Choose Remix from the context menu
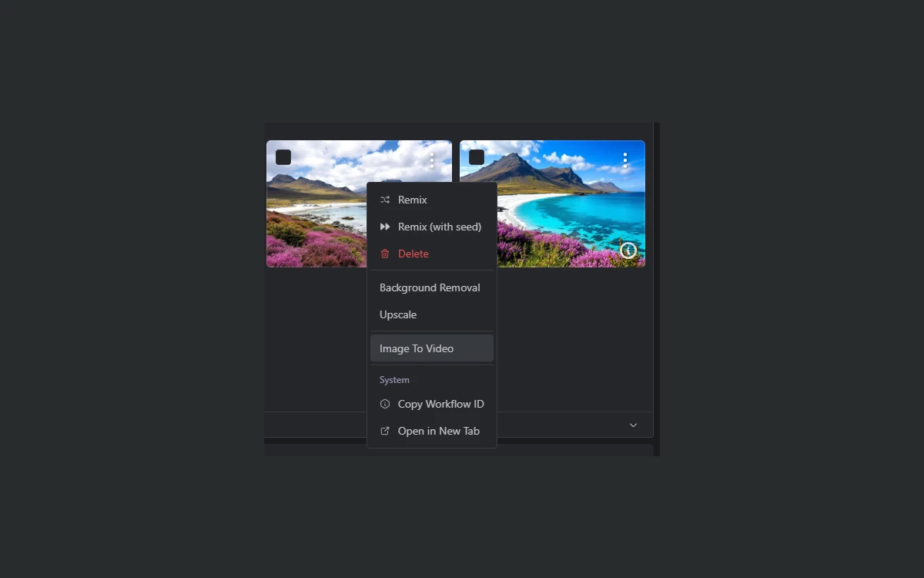The height and width of the screenshot is (578, 924). [432, 200]
